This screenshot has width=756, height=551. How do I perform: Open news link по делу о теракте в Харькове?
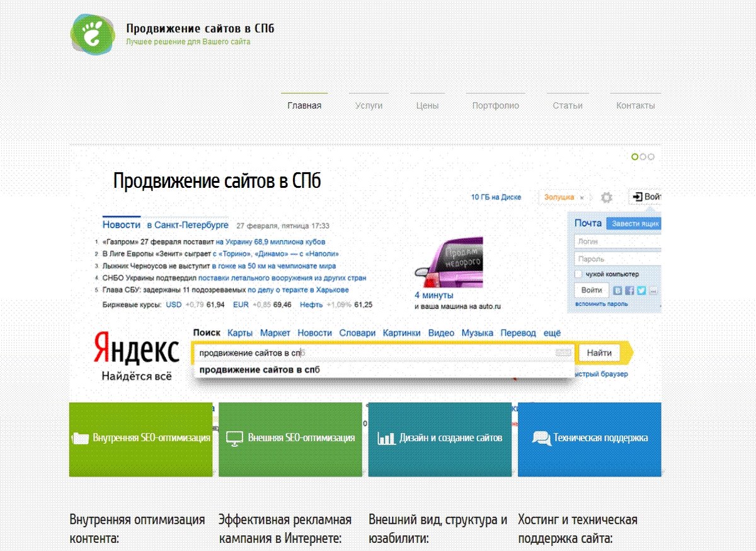(x=298, y=290)
